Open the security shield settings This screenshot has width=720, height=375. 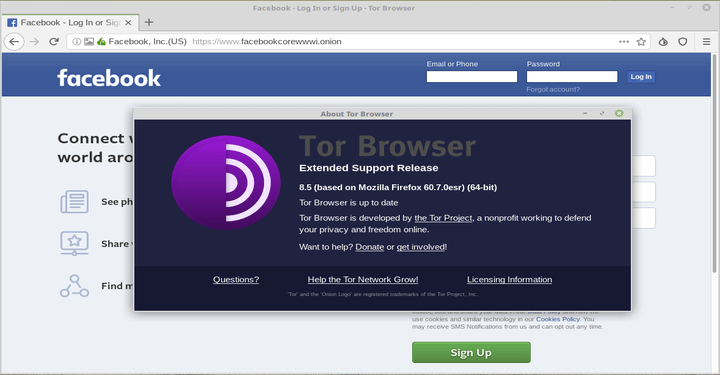click(x=683, y=42)
